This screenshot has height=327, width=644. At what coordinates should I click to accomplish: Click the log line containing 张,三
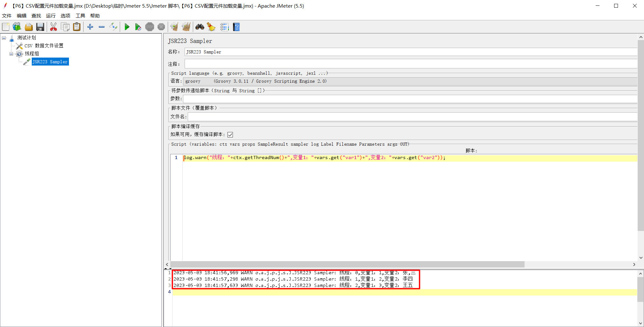(x=295, y=273)
